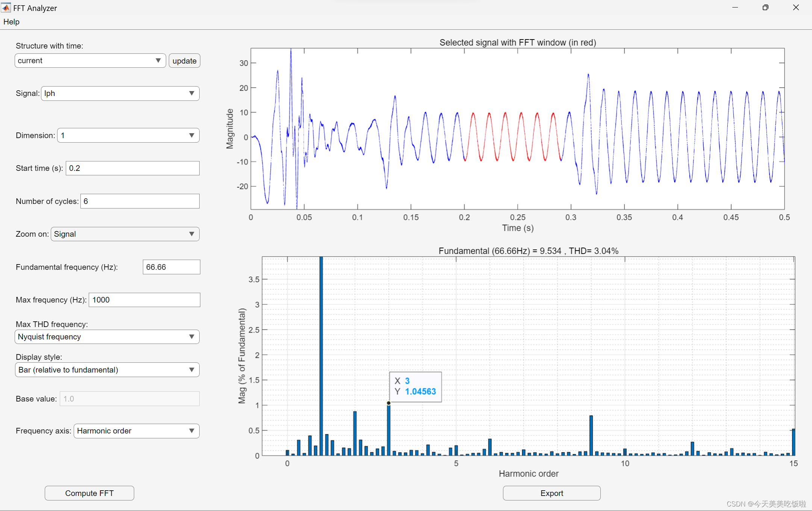Click the 2nd harmonic bar

pos(355,433)
